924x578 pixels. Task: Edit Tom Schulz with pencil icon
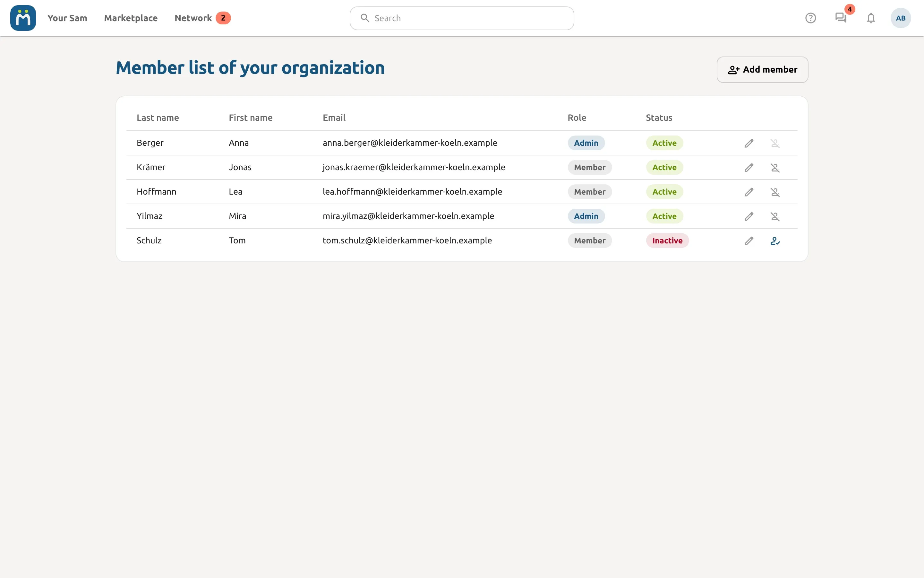click(x=749, y=241)
